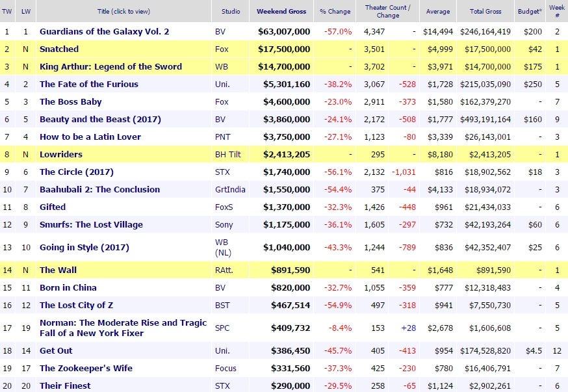
Task: Open the Their Finest movie page
Action: [65, 386]
